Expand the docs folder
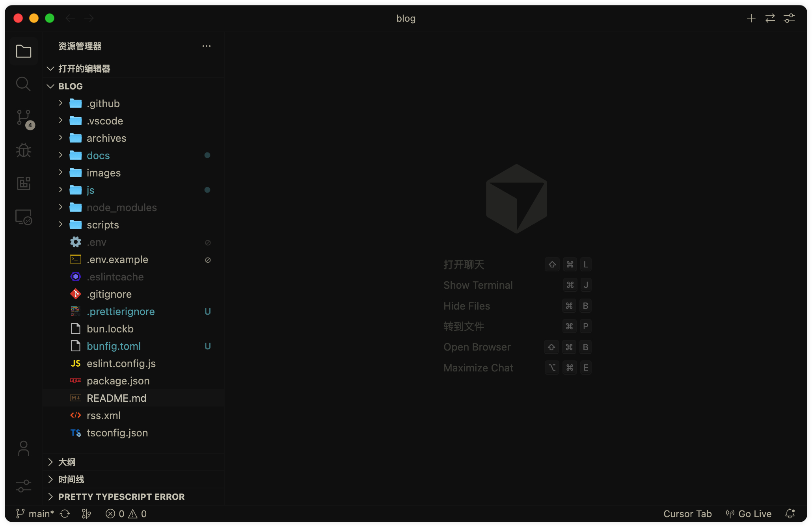Viewport: 812px width, 527px height. point(98,156)
